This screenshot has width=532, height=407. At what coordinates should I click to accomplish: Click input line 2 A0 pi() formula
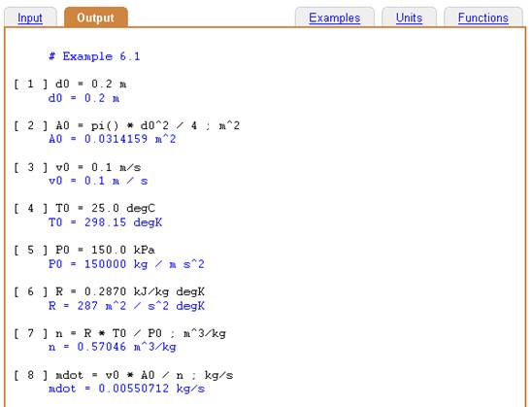pyautogui.click(x=126, y=126)
